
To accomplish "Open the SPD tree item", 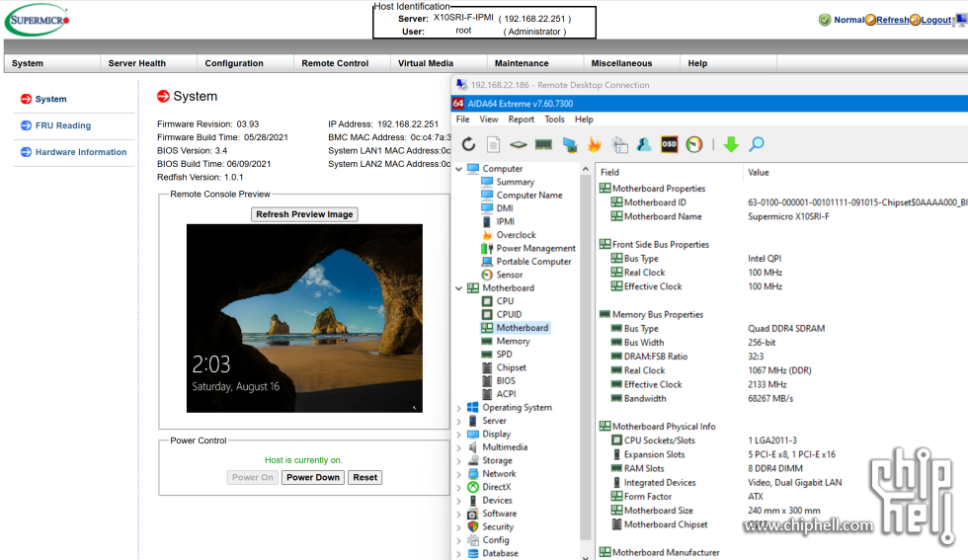I will (504, 355).
